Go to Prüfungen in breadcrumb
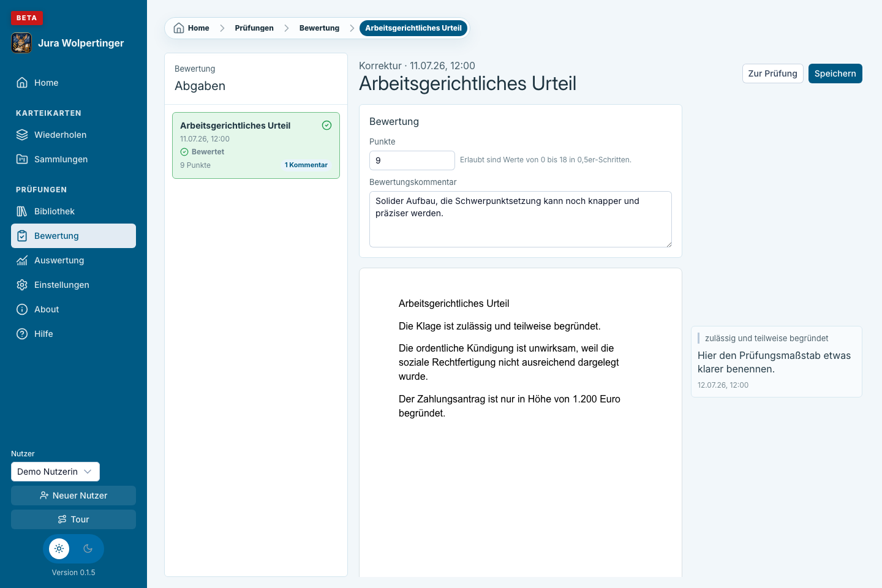Screen dimensions: 882x588 pyautogui.click(x=254, y=28)
